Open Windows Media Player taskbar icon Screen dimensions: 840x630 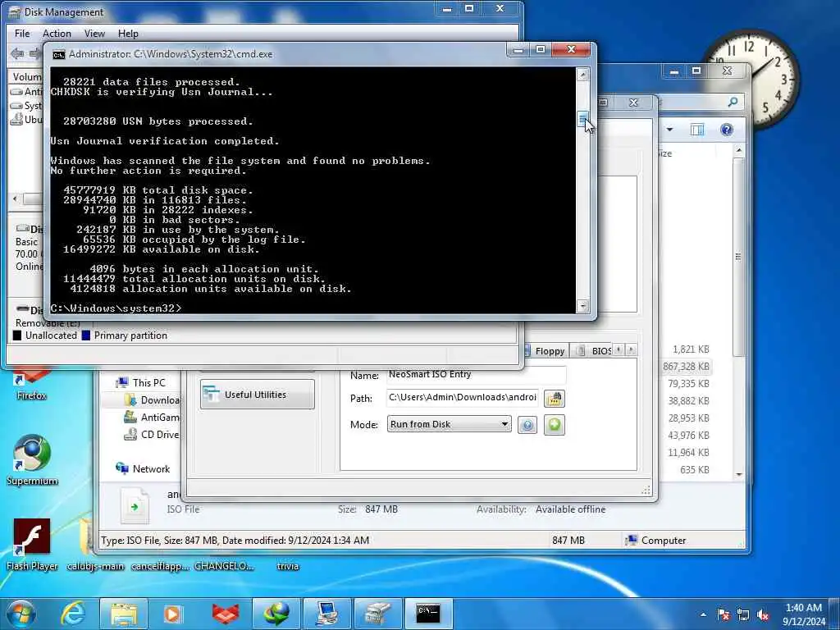point(173,614)
